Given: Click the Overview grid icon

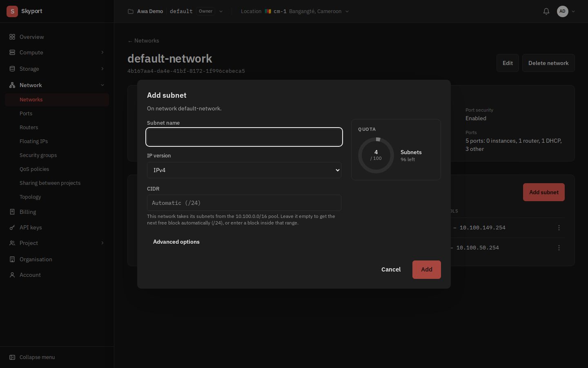Looking at the screenshot, I should 12,37.
